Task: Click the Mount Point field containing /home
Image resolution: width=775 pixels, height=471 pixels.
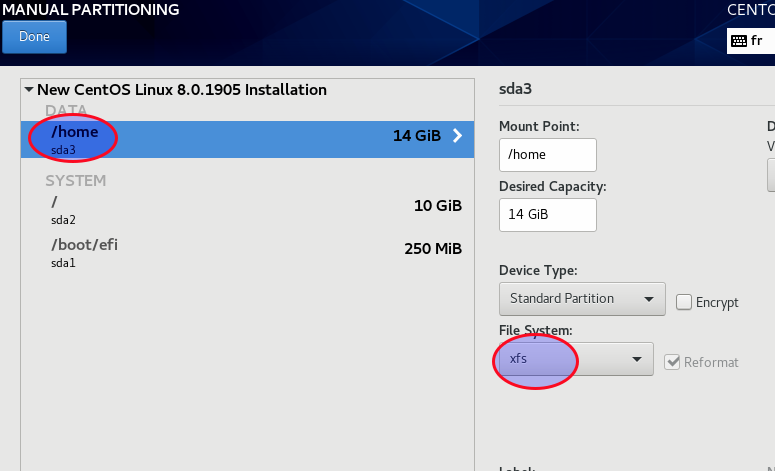Action: coord(548,155)
